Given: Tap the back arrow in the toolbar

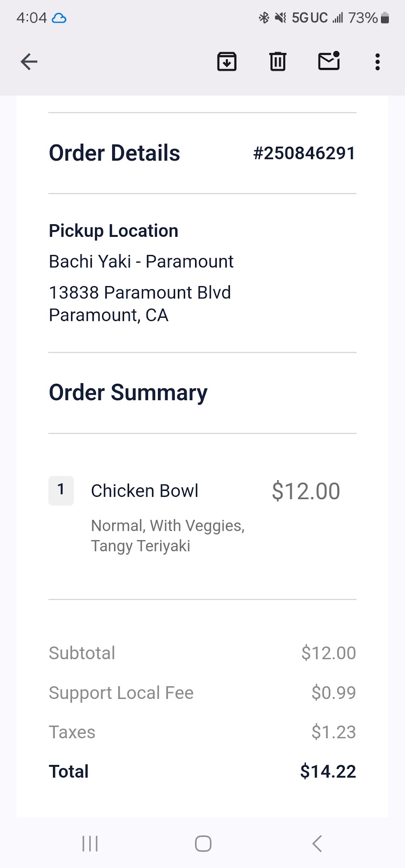Looking at the screenshot, I should 29,61.
